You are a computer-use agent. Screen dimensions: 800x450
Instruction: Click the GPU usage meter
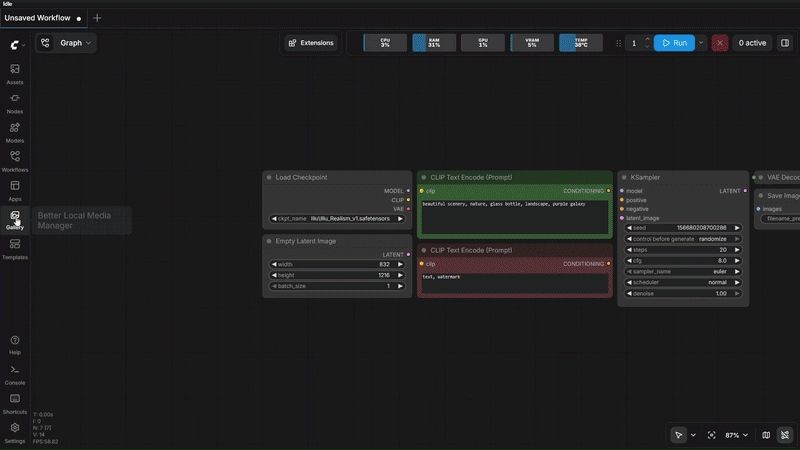[x=483, y=43]
